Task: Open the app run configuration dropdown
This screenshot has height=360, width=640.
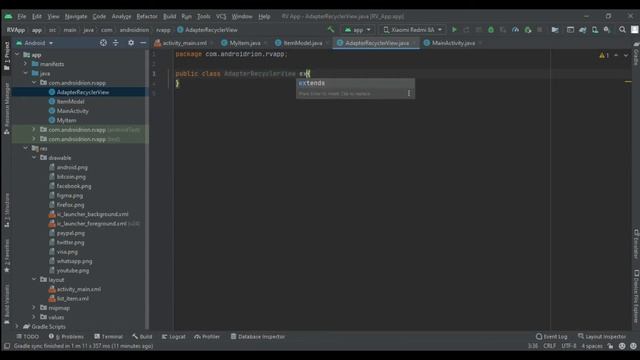Action: (x=358, y=30)
